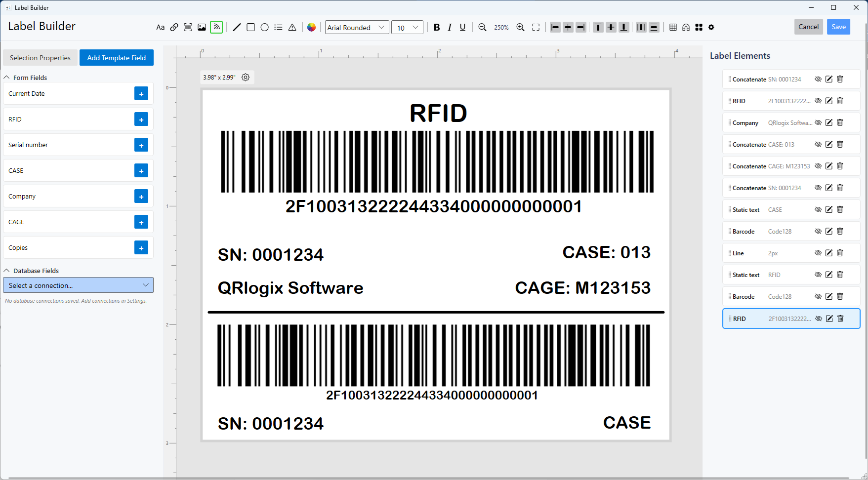Choose the line drawing tool
This screenshot has width=868, height=480.
(x=237, y=27)
